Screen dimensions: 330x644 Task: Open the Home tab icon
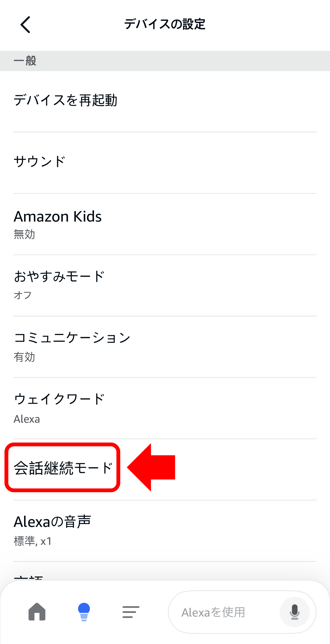[37, 612]
